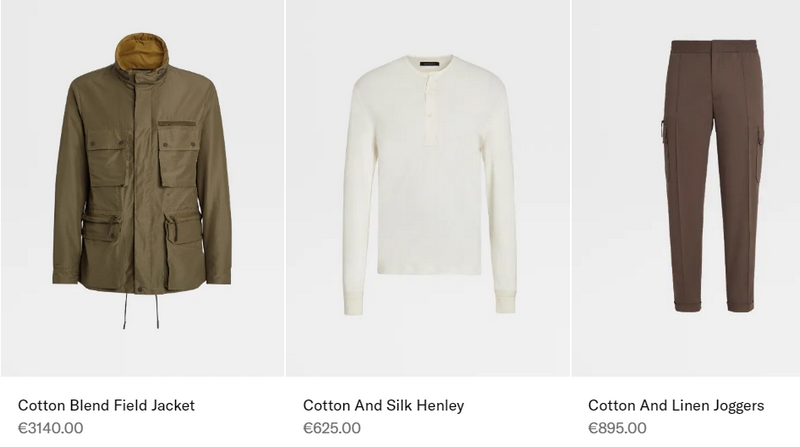
Task: Select the €625.00 price label
Action: [x=332, y=428]
